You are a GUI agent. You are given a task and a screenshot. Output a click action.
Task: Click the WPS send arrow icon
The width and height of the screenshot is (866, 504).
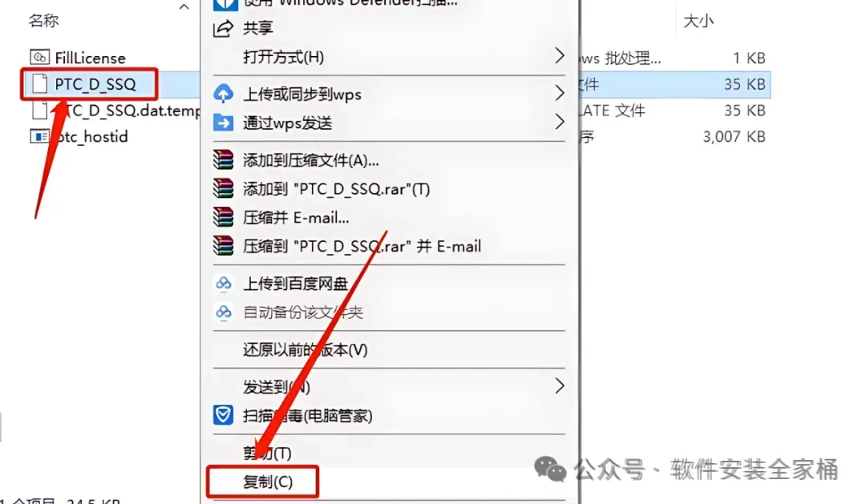point(223,122)
